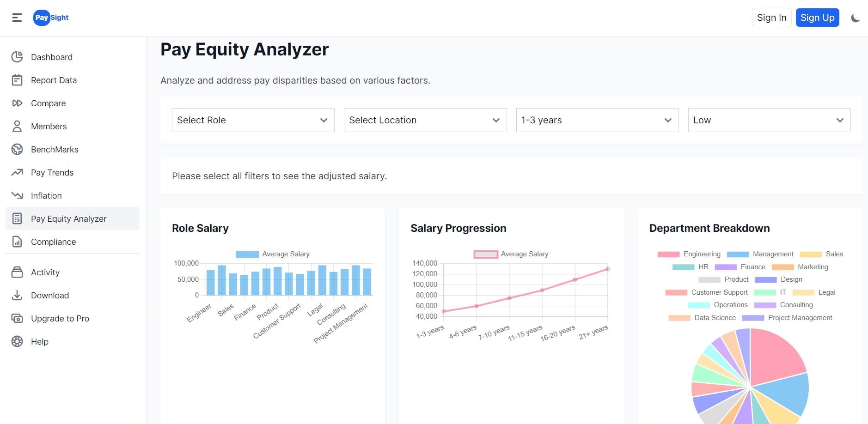Click the Role Salary heading
This screenshot has height=424, width=868.
pyautogui.click(x=200, y=228)
